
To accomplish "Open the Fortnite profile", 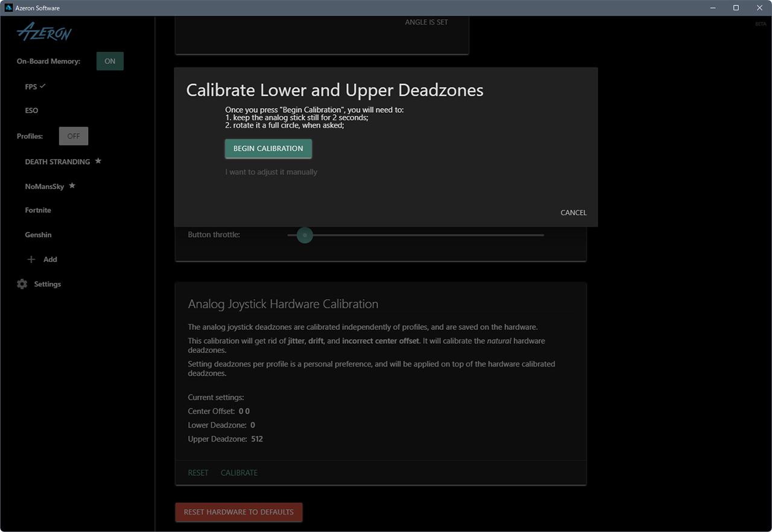I will [38, 210].
